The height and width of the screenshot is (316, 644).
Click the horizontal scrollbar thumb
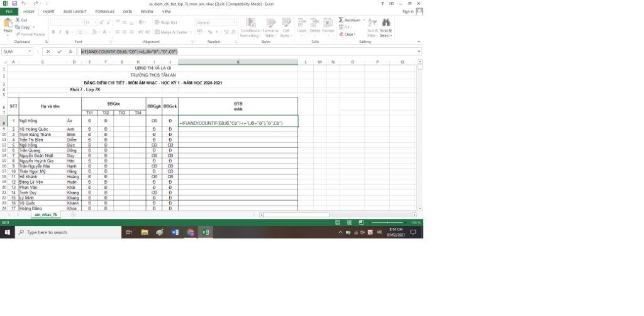pos(296,215)
